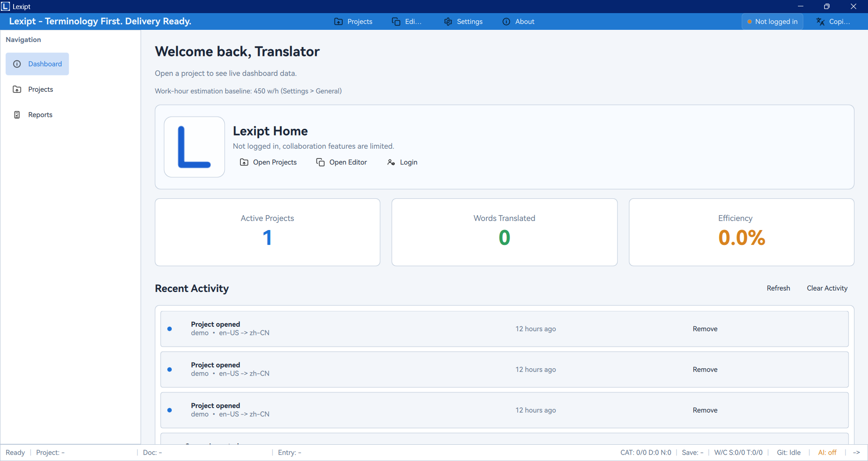Open the Editor tab in the header
Image resolution: width=868 pixels, height=461 pixels.
click(x=407, y=22)
